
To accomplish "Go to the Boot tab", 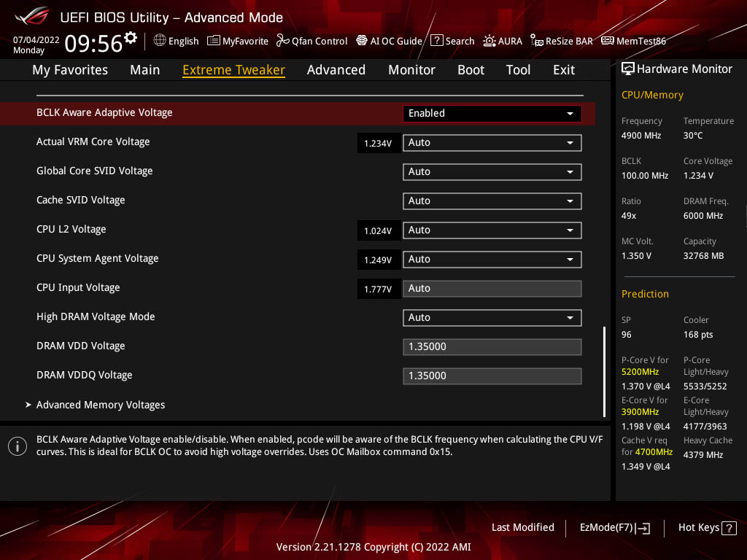I will 471,70.
